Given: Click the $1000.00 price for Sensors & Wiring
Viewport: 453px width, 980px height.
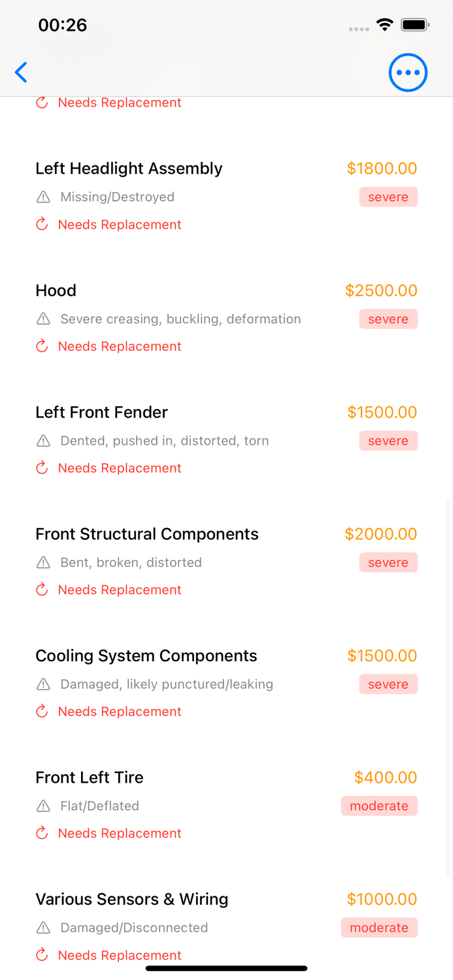Looking at the screenshot, I should [x=382, y=899].
